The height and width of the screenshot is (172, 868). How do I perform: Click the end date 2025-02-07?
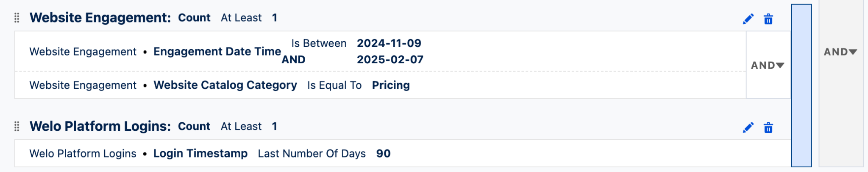point(390,60)
